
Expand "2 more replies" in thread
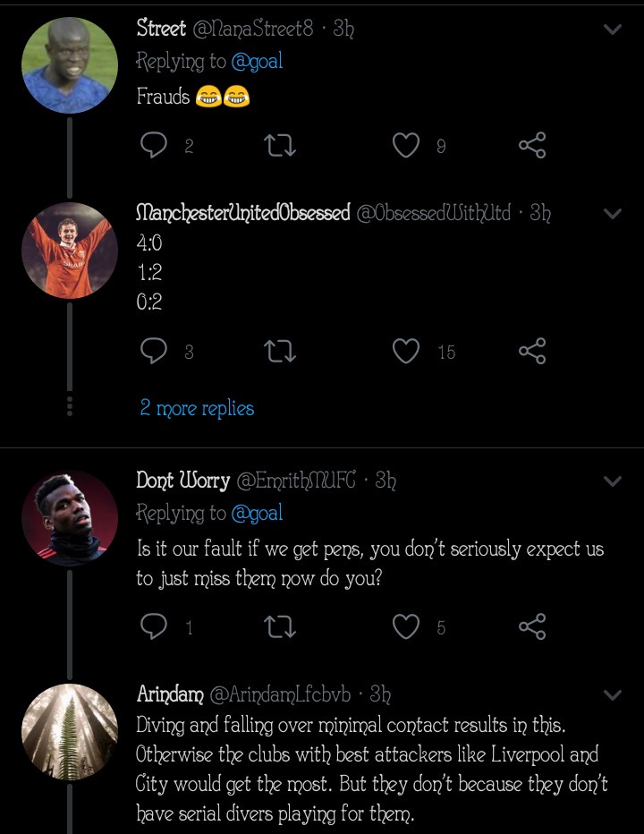tap(197, 408)
